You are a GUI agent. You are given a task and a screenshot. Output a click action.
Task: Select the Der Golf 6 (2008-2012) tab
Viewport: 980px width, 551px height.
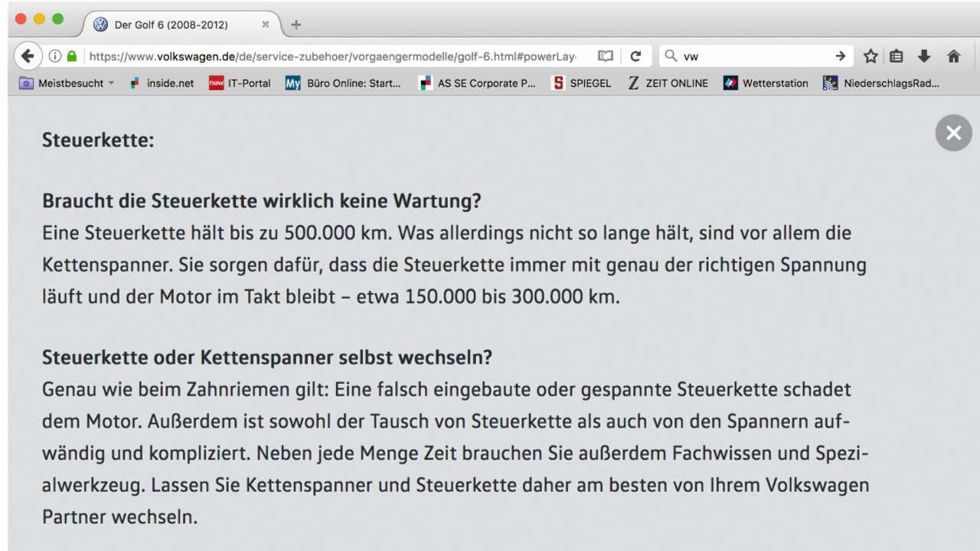tap(171, 24)
